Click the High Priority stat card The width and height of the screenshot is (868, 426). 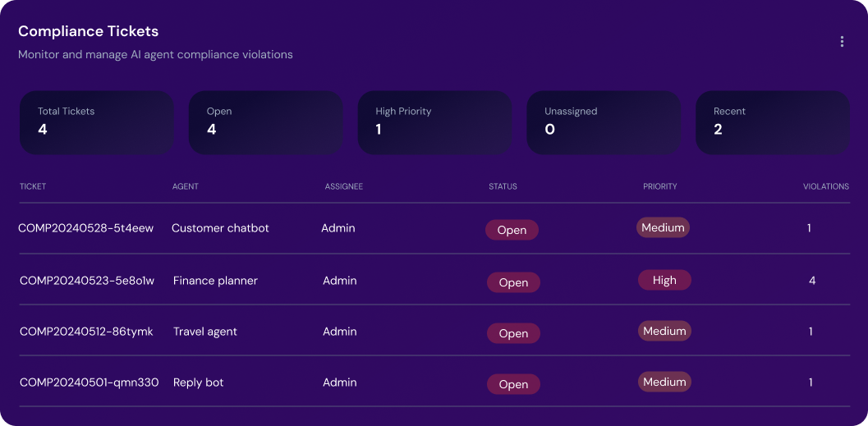[x=434, y=121]
